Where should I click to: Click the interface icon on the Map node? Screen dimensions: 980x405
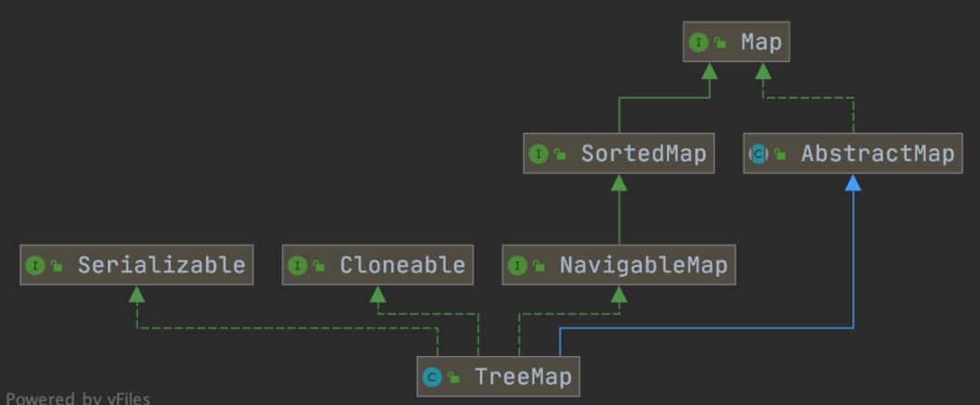coord(698,42)
